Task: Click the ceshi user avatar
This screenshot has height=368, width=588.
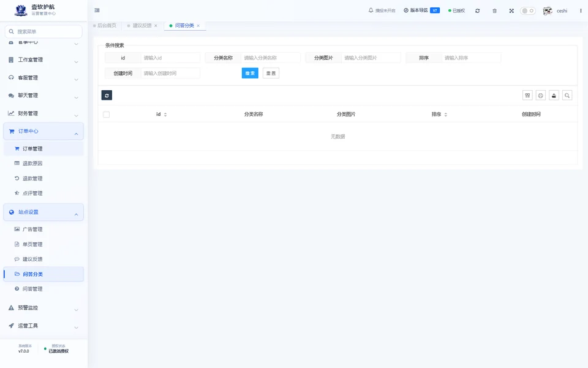Action: (548, 11)
